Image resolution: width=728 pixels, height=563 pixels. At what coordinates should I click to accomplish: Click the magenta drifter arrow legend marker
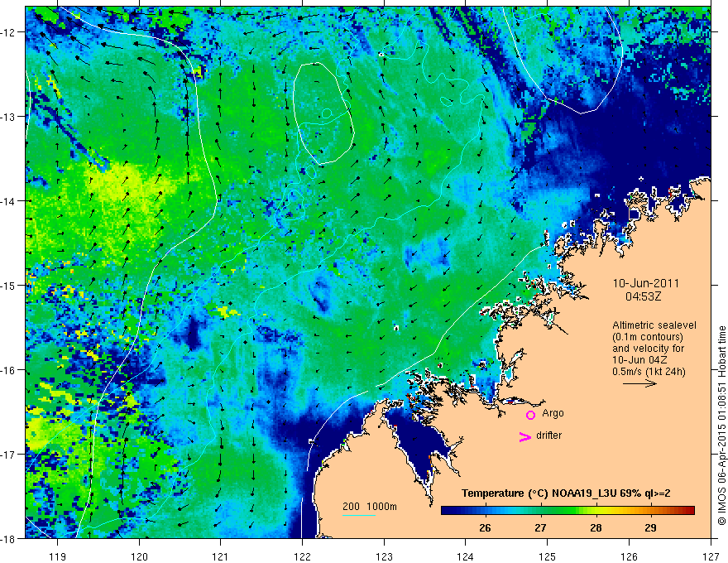coord(525,436)
